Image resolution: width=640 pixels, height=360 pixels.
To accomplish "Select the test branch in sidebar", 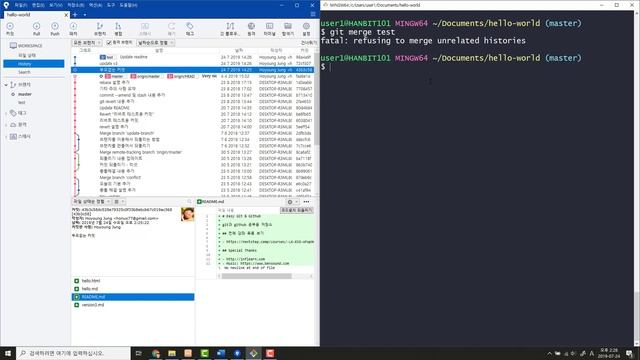I will [22, 102].
